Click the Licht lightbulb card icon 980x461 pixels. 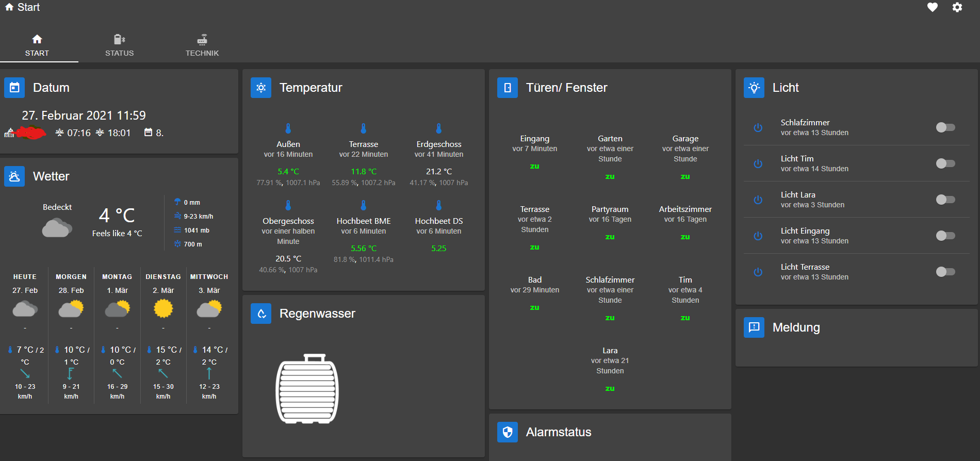[754, 88]
